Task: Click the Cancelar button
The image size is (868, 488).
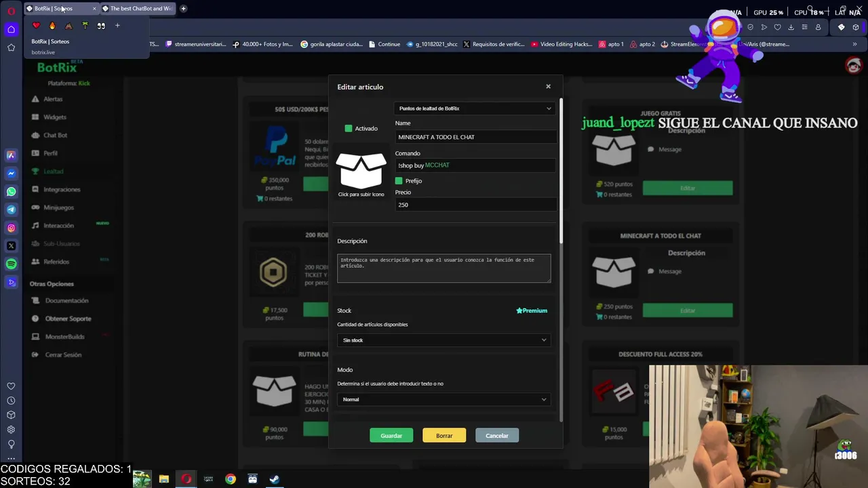Action: [497, 436]
